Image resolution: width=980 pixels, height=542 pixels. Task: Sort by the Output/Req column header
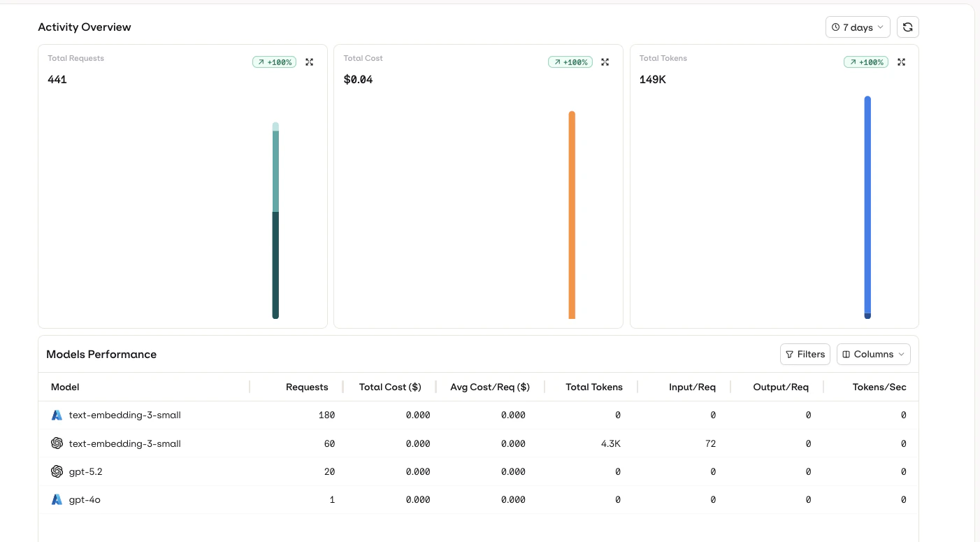[781, 387]
